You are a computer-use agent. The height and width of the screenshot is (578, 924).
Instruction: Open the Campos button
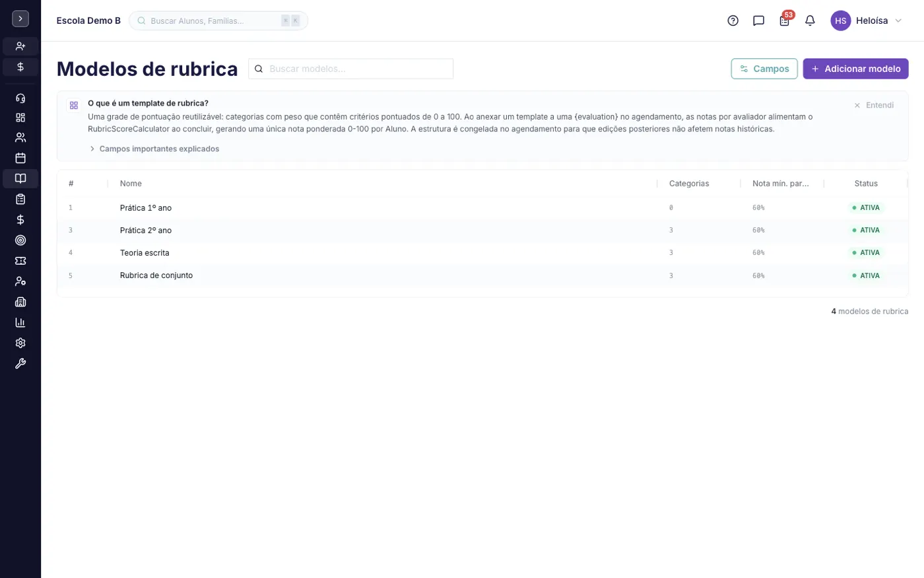tap(764, 69)
